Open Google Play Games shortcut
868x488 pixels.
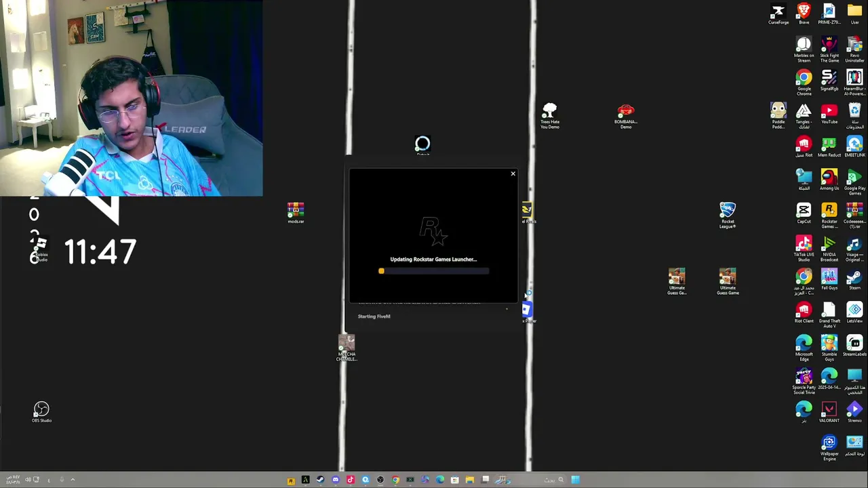coord(854,182)
